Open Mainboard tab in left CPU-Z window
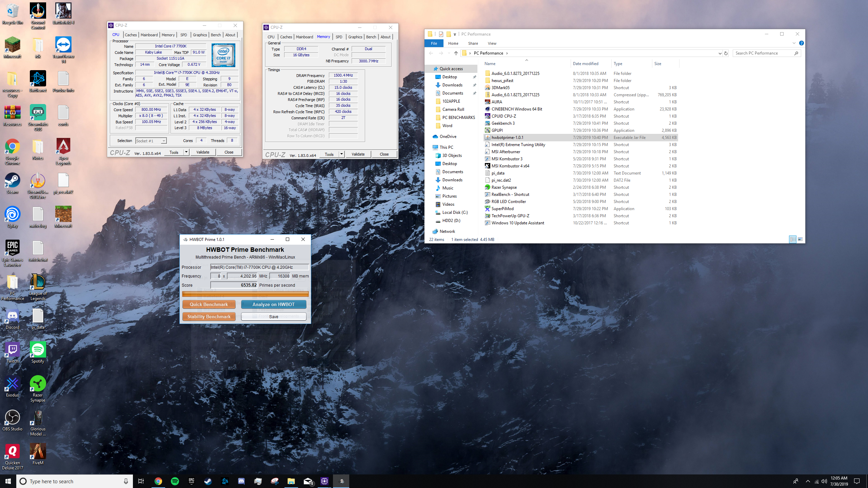 tap(149, 35)
